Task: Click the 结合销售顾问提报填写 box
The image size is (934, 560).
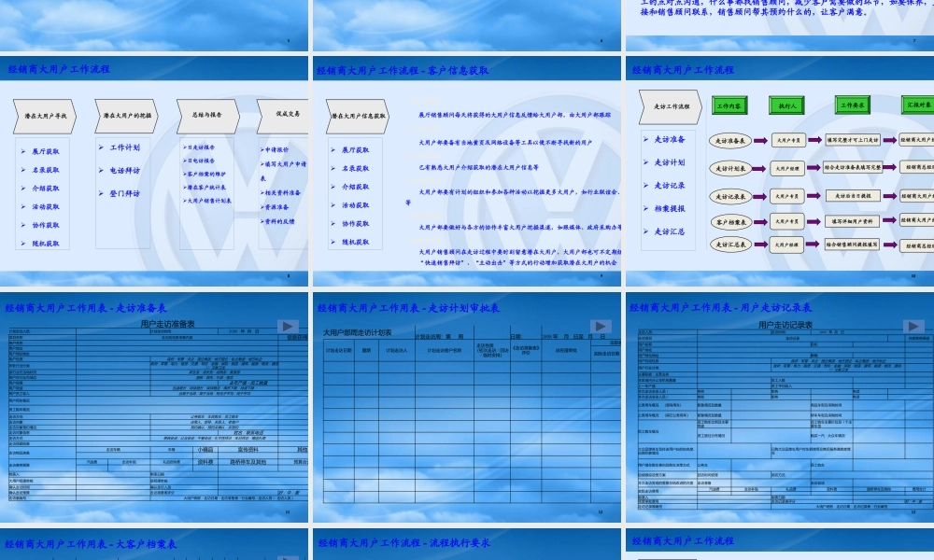Action: [853, 244]
